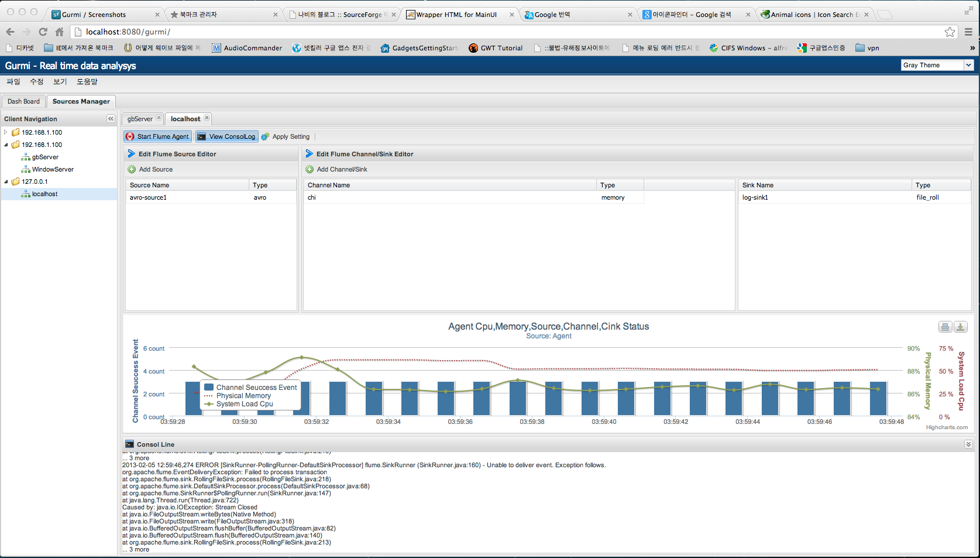Viewport: 980px width, 558px height.
Task: Open the GWT Tutorial bookmark
Action: coord(495,47)
